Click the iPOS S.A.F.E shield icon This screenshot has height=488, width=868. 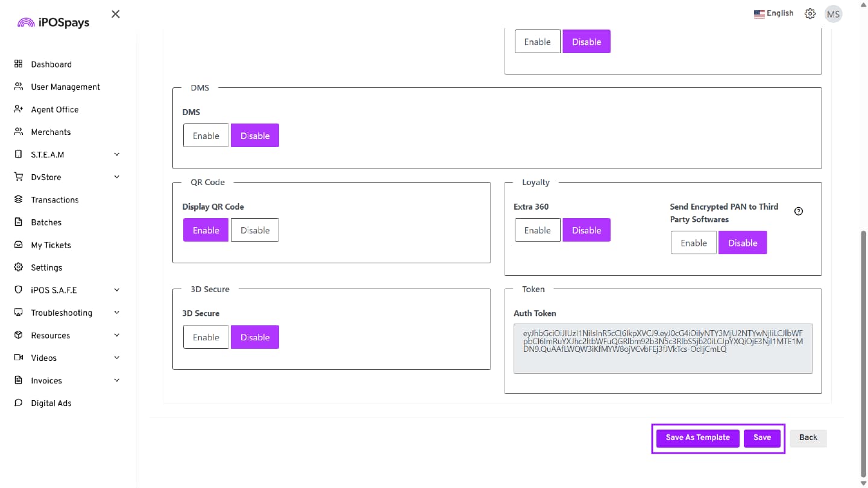(x=18, y=290)
